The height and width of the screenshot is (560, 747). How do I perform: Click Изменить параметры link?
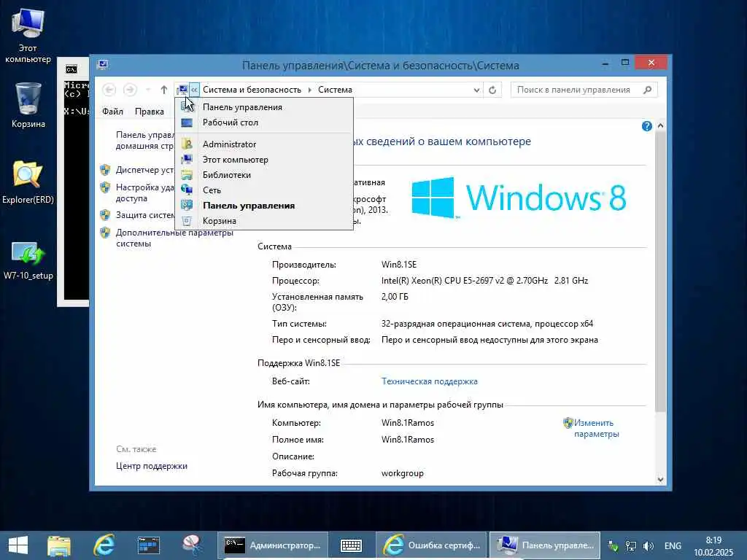point(596,428)
